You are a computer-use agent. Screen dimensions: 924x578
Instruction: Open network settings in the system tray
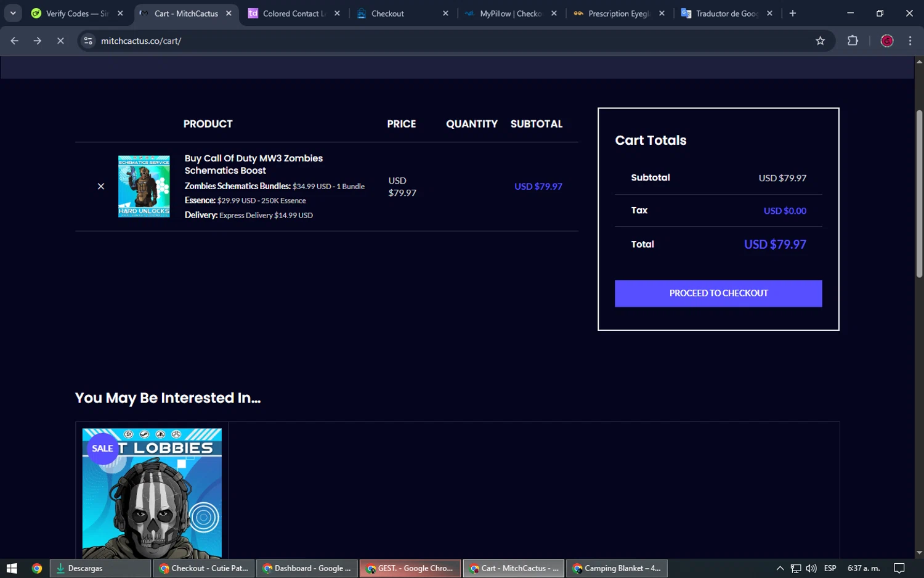796,568
